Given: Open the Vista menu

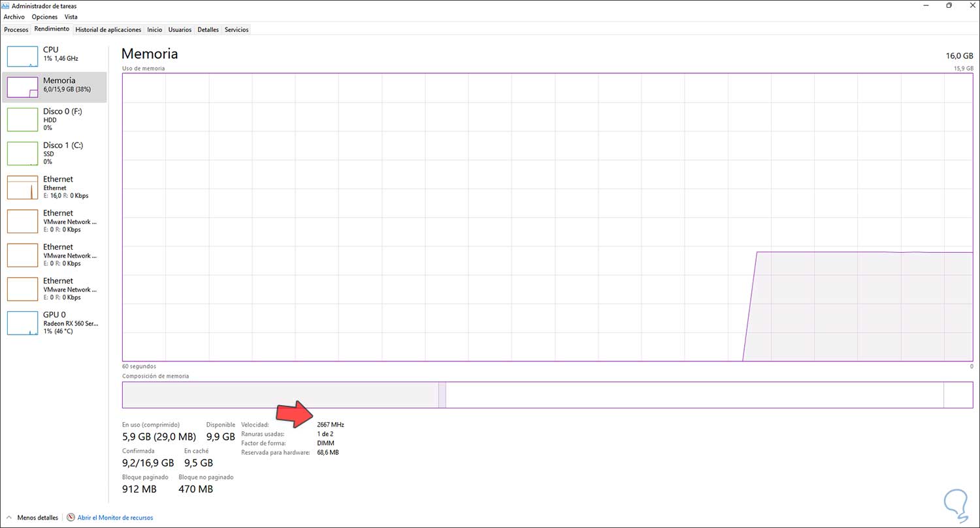Looking at the screenshot, I should coord(71,17).
